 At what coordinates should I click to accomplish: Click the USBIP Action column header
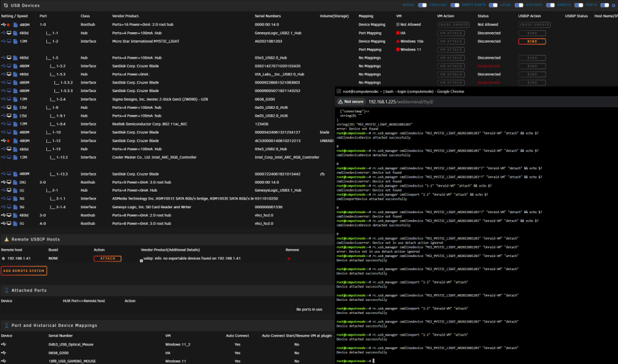[x=530, y=16]
